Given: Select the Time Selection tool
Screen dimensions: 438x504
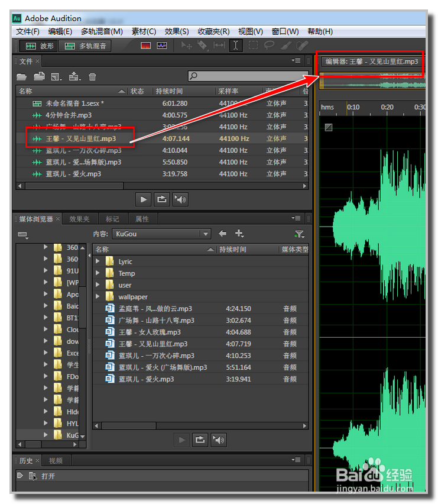Looking at the screenshot, I should click(235, 46).
